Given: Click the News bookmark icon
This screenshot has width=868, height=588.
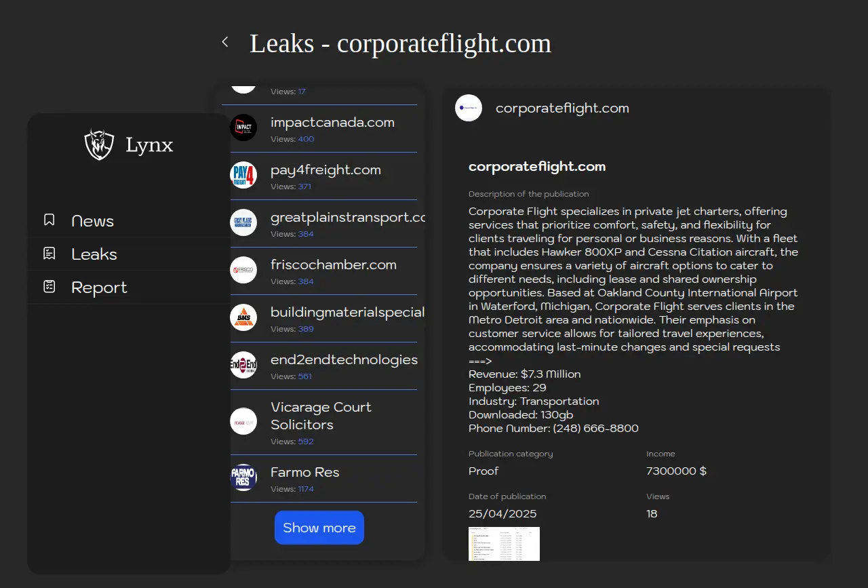Looking at the screenshot, I should point(50,220).
